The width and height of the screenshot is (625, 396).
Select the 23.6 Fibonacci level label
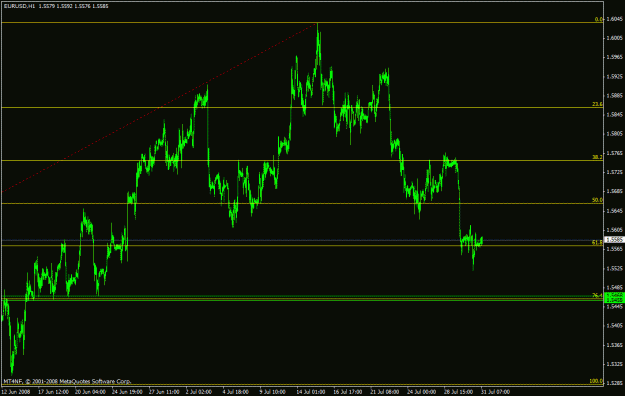click(597, 104)
